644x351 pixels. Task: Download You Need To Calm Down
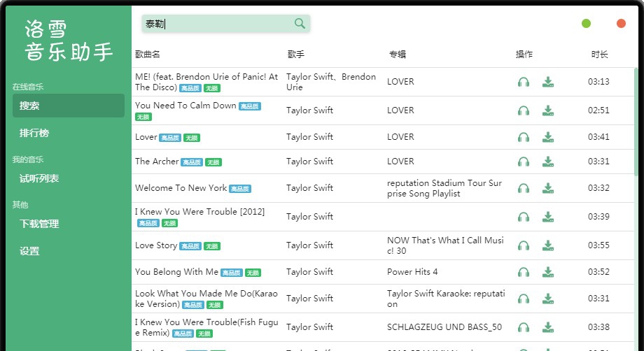[x=548, y=110]
